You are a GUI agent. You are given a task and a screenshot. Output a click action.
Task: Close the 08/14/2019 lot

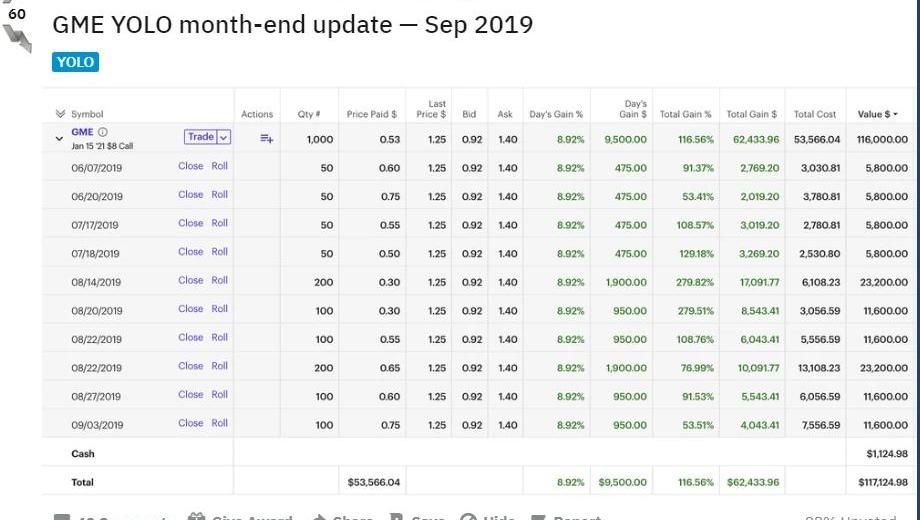[190, 281]
